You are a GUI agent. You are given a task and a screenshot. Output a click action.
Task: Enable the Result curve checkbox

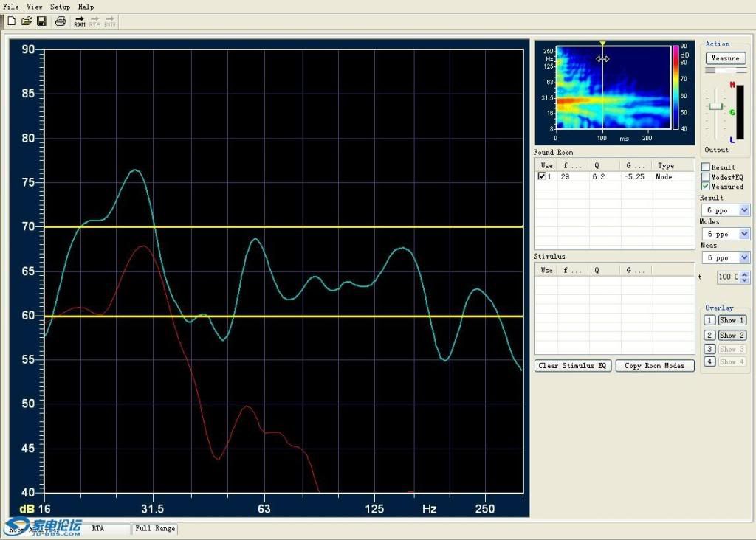tap(705, 167)
